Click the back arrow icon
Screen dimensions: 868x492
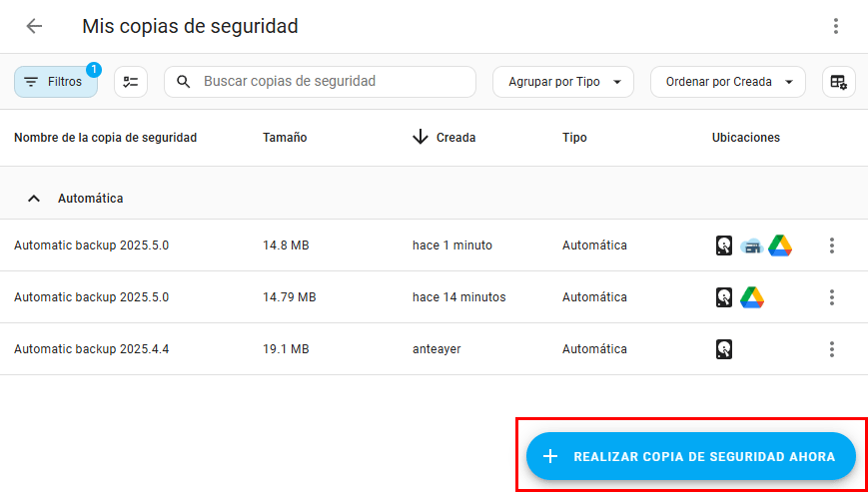pyautogui.click(x=34, y=27)
